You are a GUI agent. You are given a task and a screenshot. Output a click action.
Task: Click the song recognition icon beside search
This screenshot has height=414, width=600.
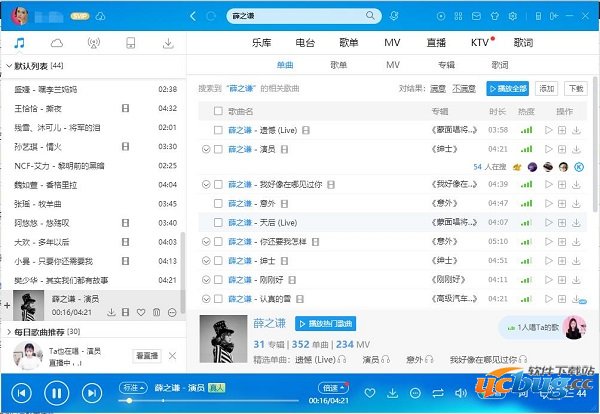point(394,16)
